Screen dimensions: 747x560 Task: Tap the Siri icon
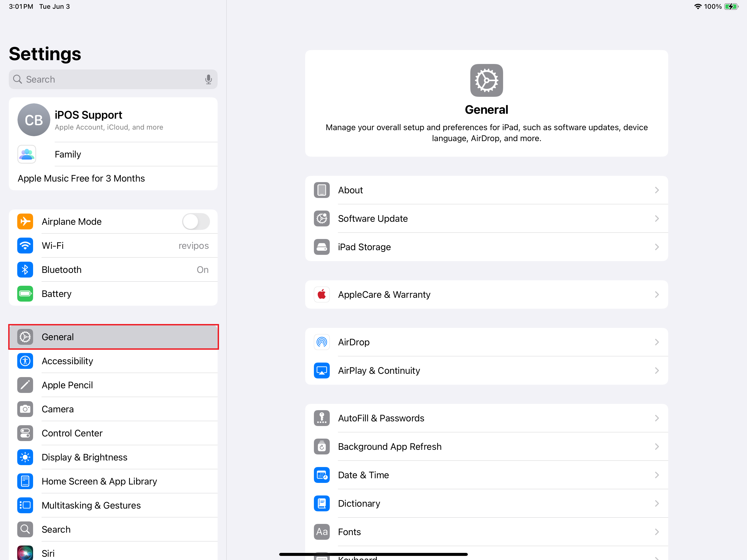25,553
